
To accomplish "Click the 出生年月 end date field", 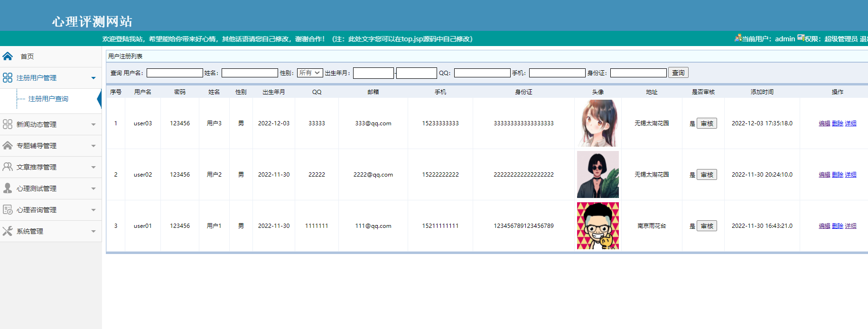I will [x=417, y=73].
